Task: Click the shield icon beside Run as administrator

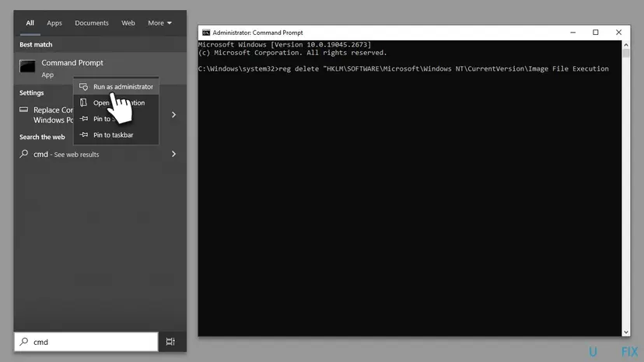Action: click(x=83, y=86)
